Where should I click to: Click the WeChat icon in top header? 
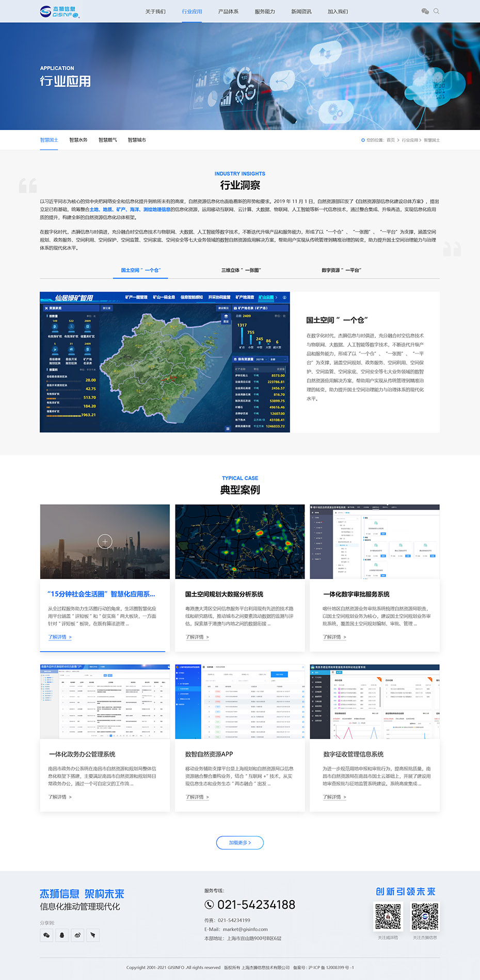click(425, 11)
